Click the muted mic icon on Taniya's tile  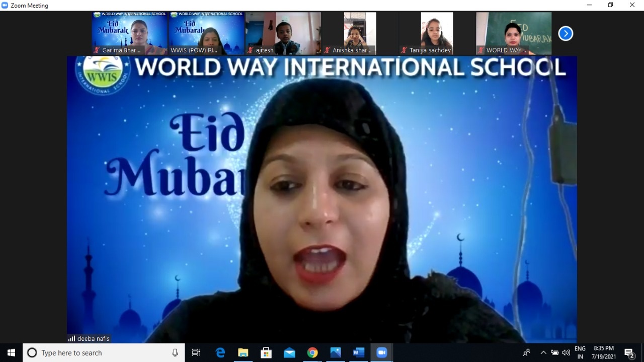pos(404,50)
